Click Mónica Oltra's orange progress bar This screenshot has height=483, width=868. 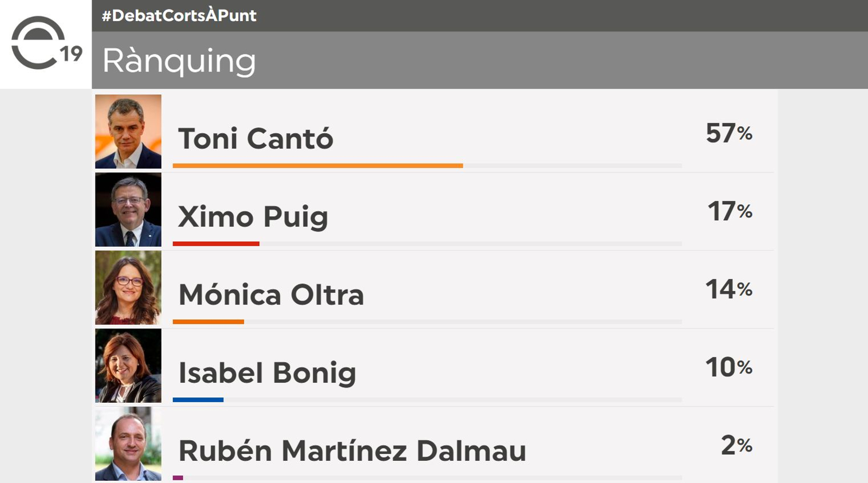click(208, 322)
